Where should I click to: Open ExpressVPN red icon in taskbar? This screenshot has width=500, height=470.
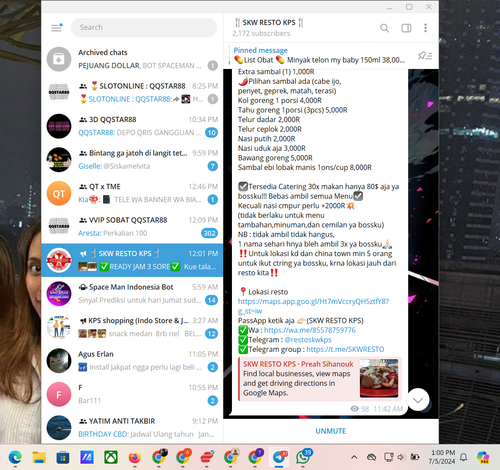[207, 457]
